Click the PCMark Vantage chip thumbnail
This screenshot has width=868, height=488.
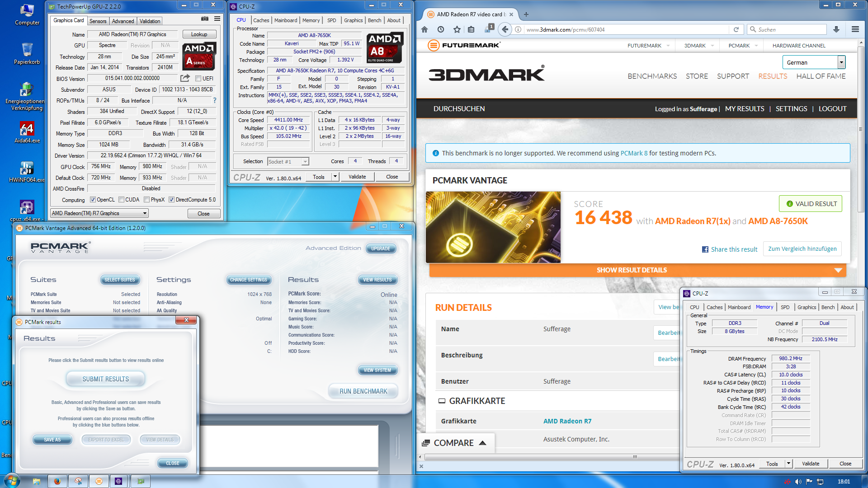pyautogui.click(x=493, y=227)
